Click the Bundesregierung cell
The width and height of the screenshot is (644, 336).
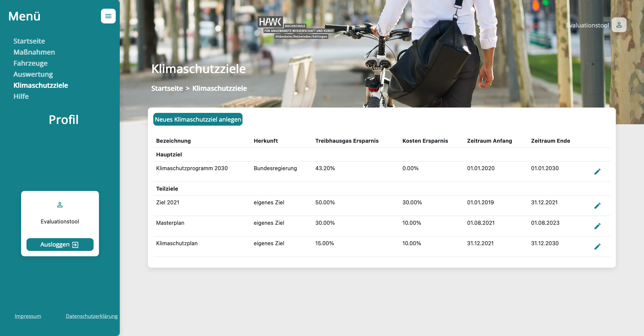click(275, 168)
